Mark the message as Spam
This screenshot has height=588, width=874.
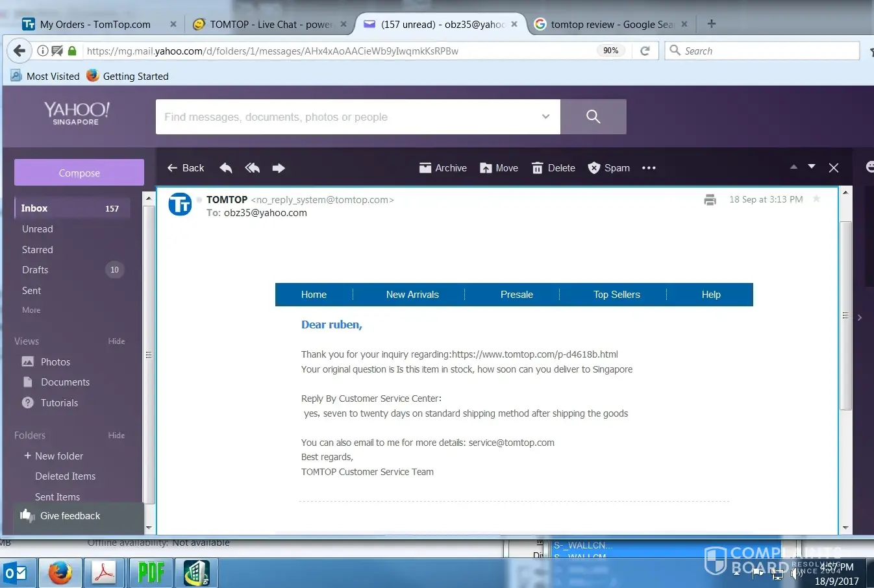pyautogui.click(x=608, y=168)
